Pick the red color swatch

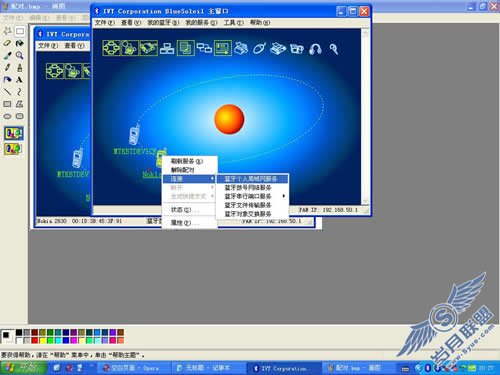pyautogui.click(x=34, y=340)
